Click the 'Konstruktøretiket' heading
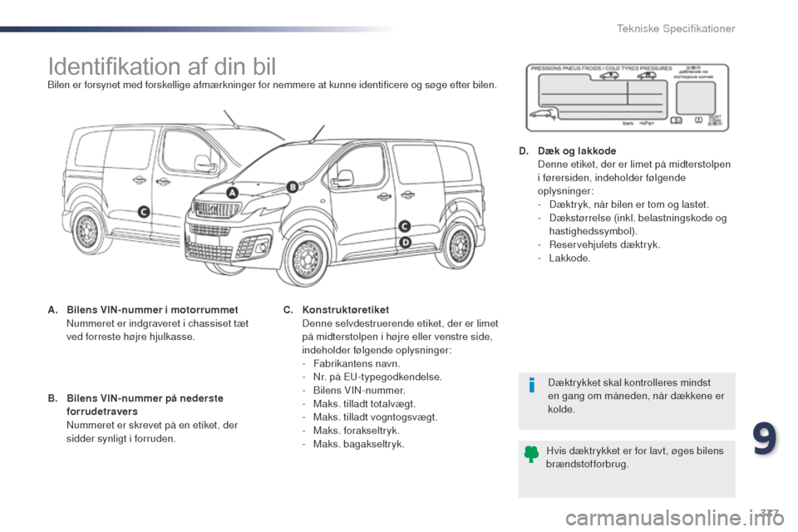The image size is (798, 532). tap(346, 310)
